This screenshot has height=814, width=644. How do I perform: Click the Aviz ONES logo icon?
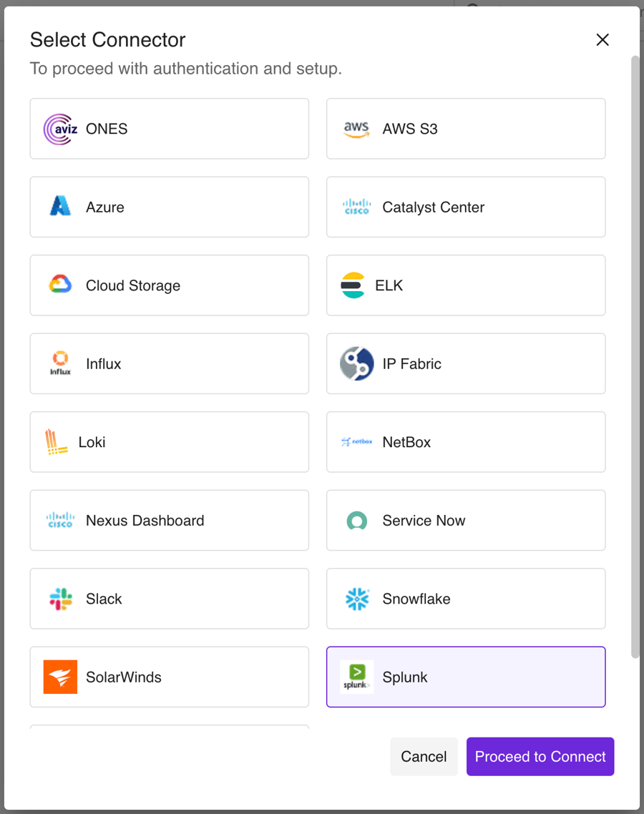(x=60, y=129)
